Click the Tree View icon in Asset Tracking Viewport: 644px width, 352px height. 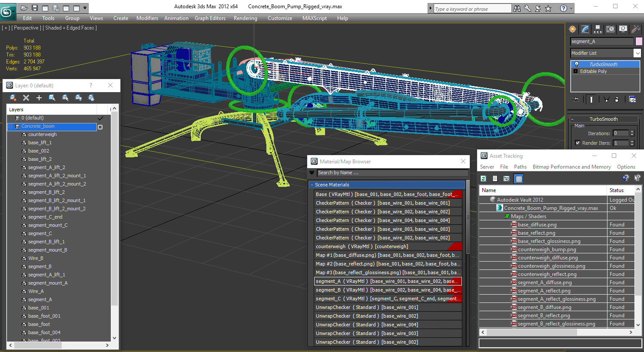(x=507, y=178)
